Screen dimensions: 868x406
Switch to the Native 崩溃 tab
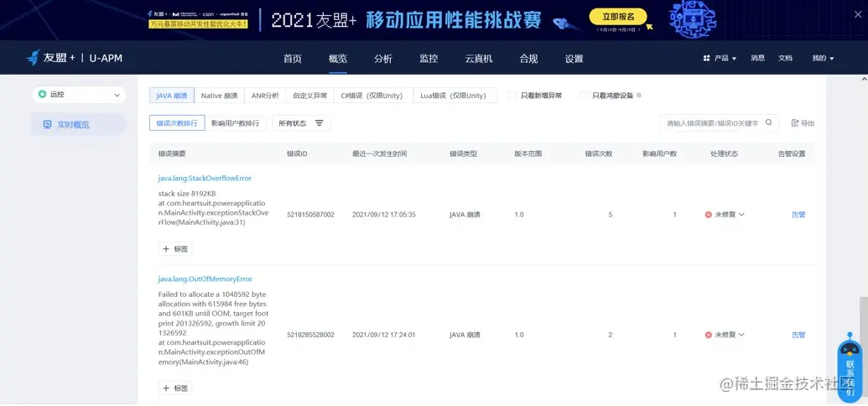[219, 96]
